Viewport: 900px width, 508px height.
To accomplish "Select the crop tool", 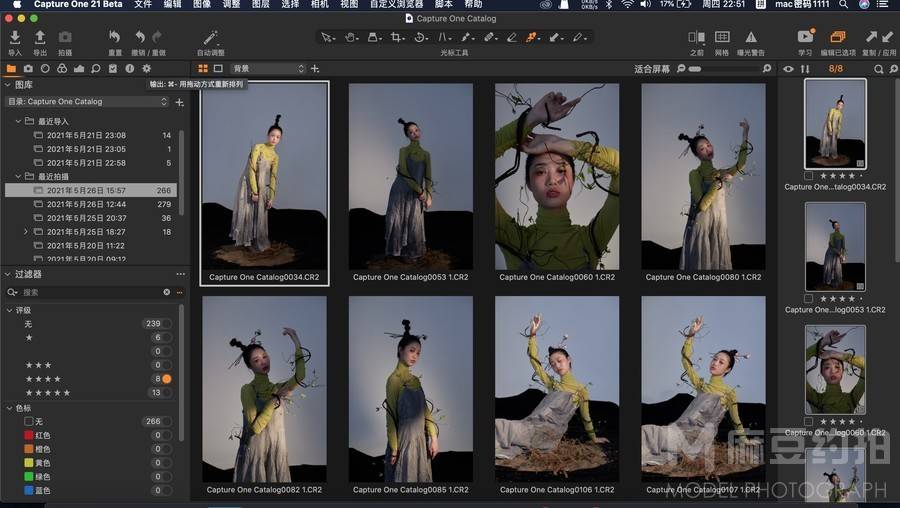I will [x=396, y=37].
